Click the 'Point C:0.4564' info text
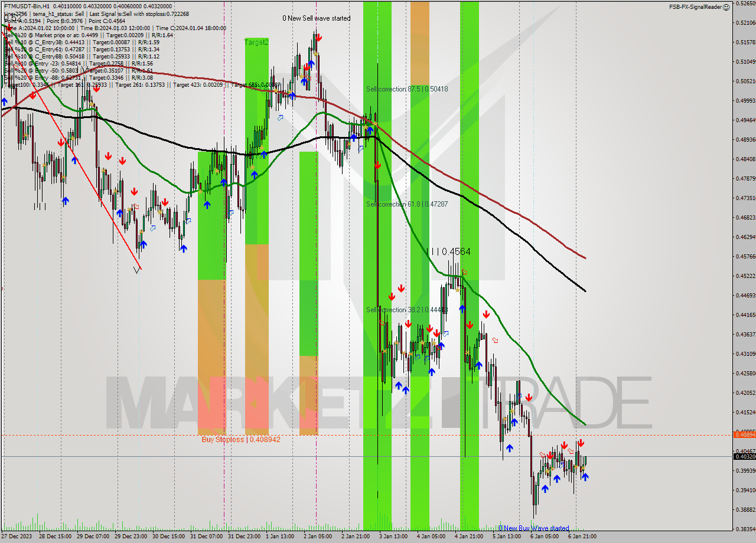This screenshot has height=543, width=756. click(107, 21)
